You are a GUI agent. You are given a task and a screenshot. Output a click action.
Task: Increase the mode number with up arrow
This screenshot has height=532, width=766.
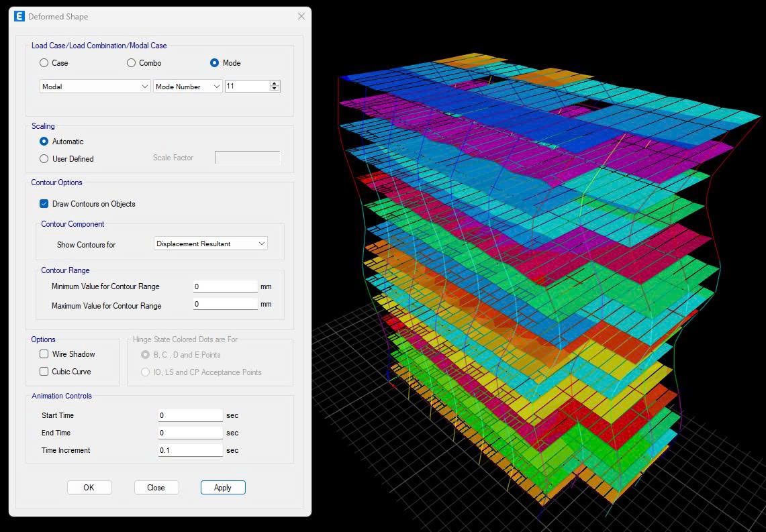coord(275,83)
